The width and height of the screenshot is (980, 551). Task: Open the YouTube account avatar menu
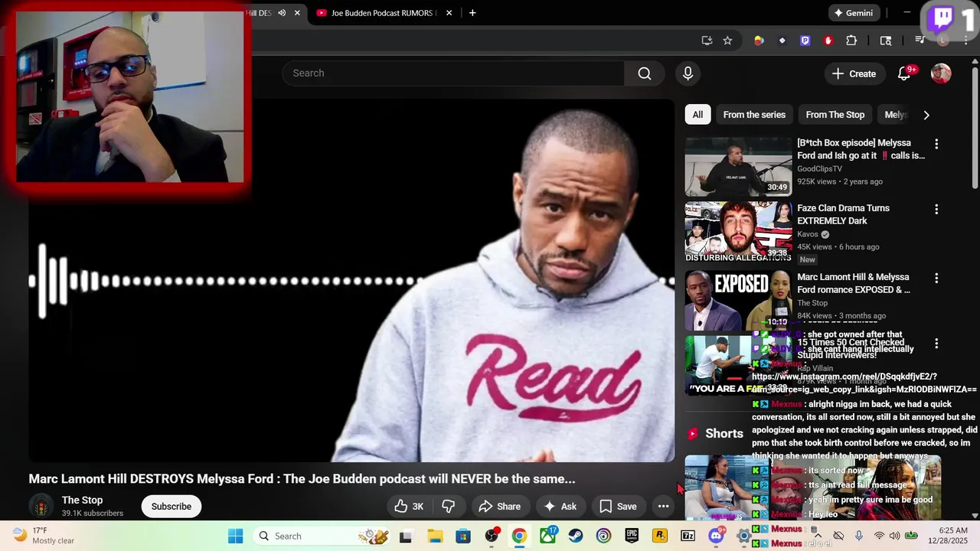[x=941, y=73]
